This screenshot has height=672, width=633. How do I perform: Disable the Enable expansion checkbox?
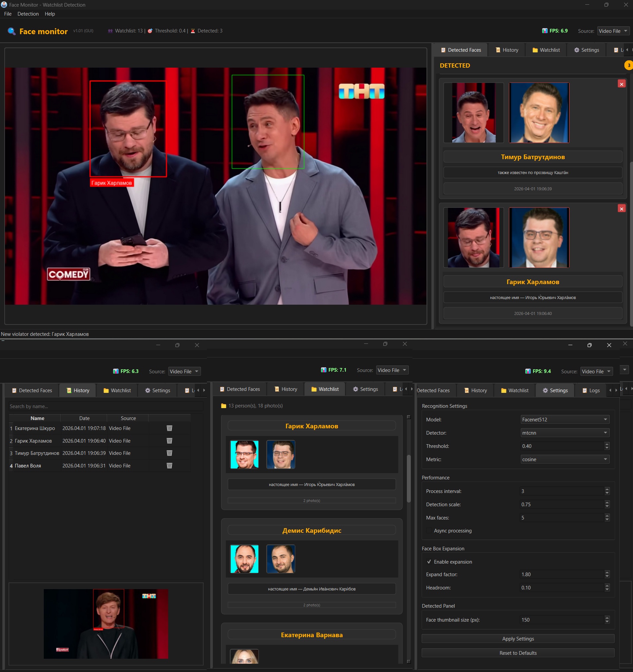[429, 562]
